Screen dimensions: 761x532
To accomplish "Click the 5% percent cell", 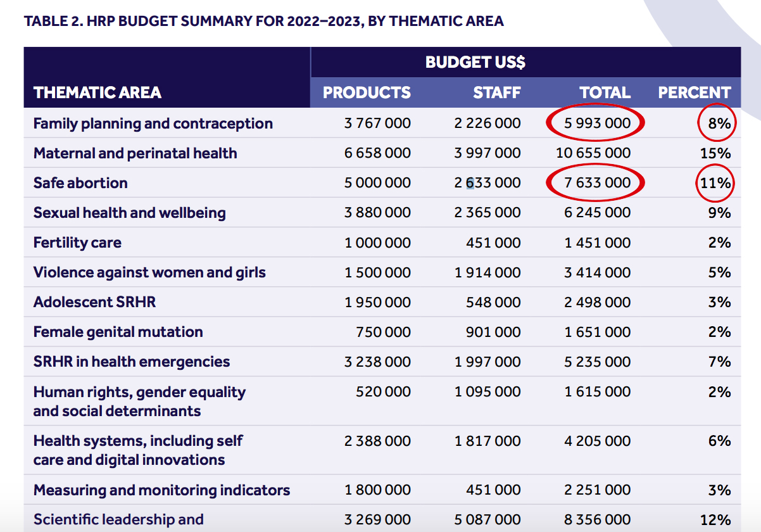I will tap(720, 272).
